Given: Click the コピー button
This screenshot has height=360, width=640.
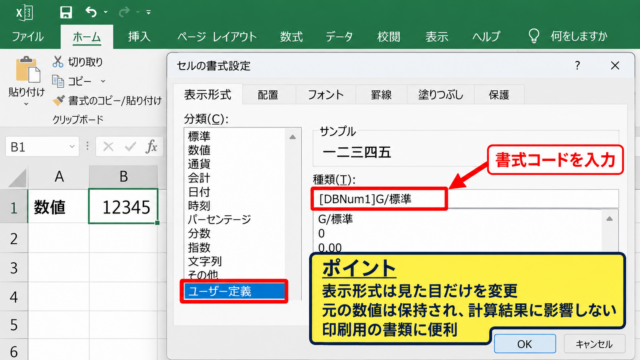Looking at the screenshot, I should coord(73,81).
